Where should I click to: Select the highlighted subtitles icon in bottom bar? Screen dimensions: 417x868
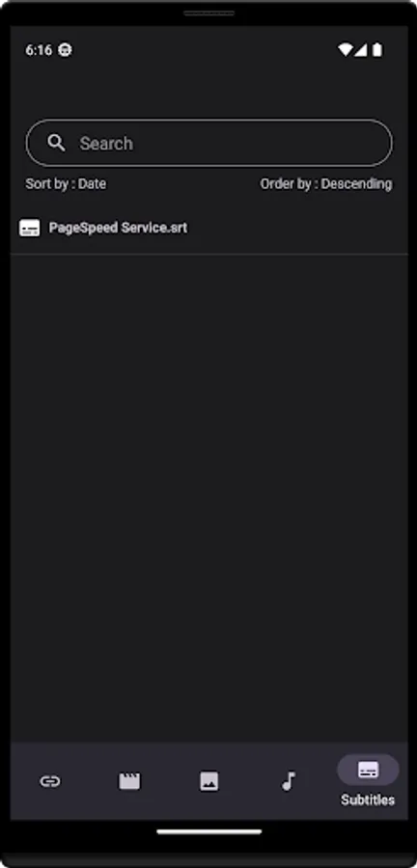[368, 770]
